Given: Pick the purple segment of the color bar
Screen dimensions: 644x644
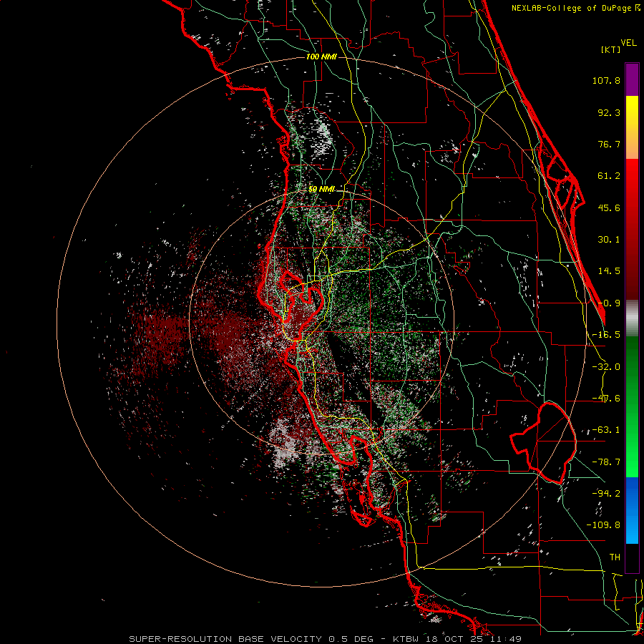Looking at the screenshot, I should [x=632, y=79].
